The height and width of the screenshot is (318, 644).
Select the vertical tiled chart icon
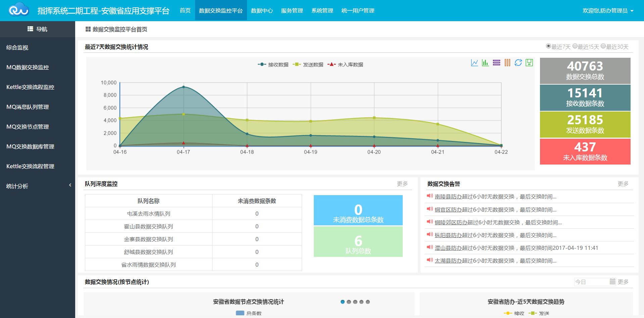(x=507, y=62)
